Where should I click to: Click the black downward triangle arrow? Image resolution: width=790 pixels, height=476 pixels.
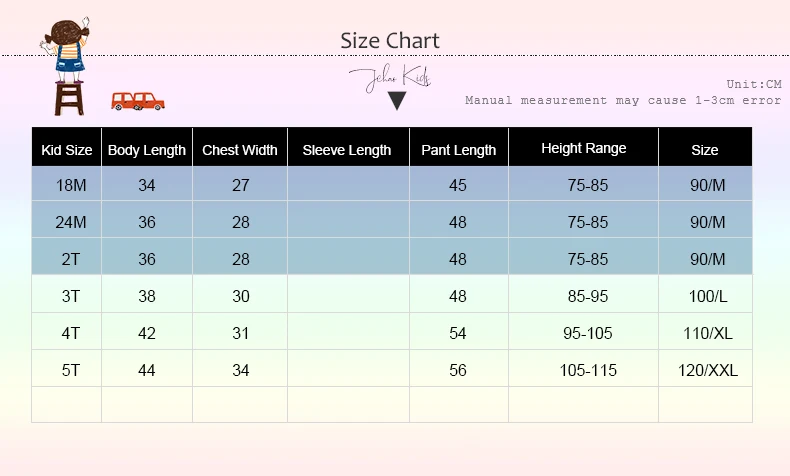397,100
